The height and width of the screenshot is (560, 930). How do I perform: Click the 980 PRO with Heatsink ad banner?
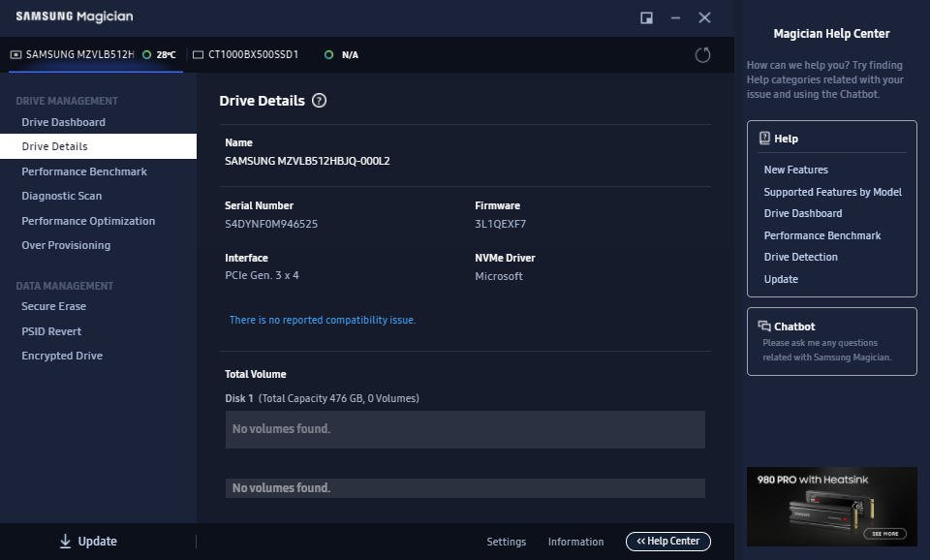point(831,506)
